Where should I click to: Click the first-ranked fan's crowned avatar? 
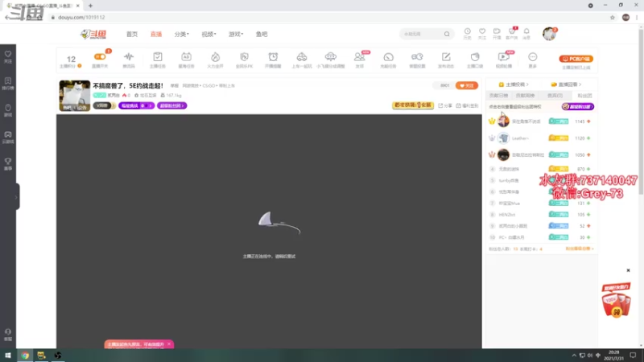tap(503, 121)
